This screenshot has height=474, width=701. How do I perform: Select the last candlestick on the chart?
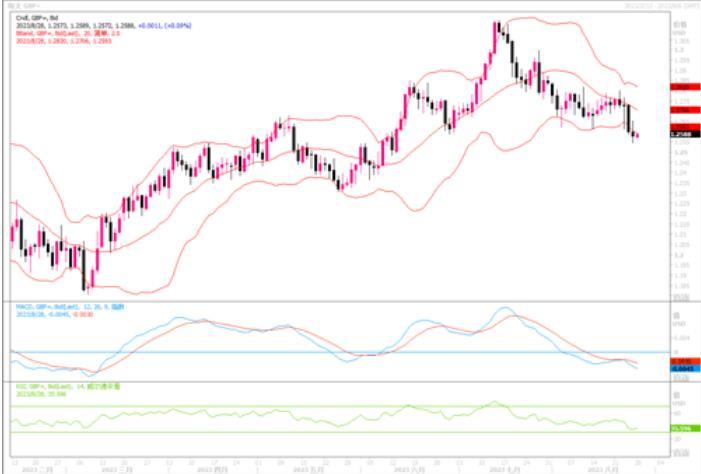[638, 135]
